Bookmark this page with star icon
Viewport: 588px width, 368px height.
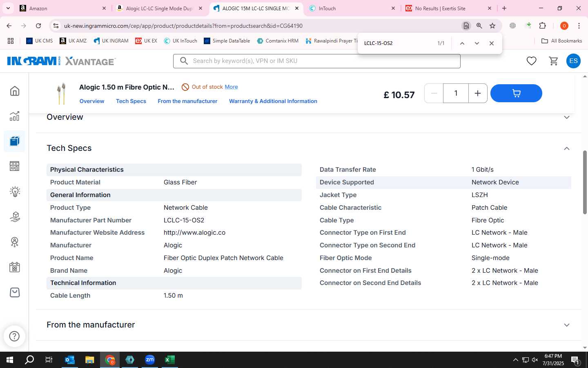click(492, 26)
